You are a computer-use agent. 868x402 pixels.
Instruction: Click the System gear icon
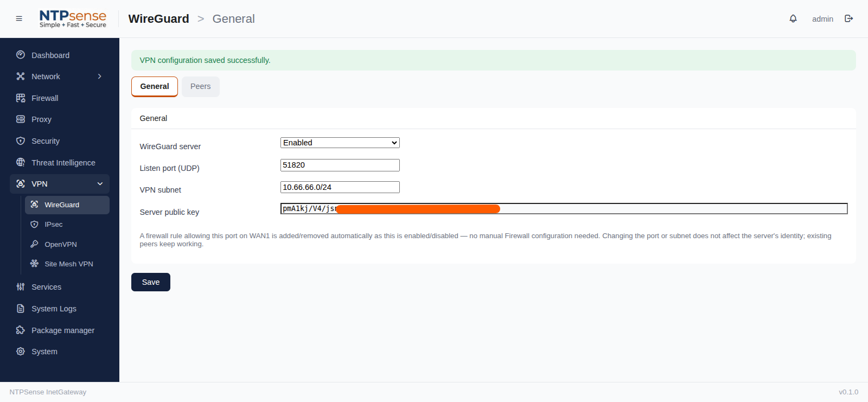(x=21, y=352)
